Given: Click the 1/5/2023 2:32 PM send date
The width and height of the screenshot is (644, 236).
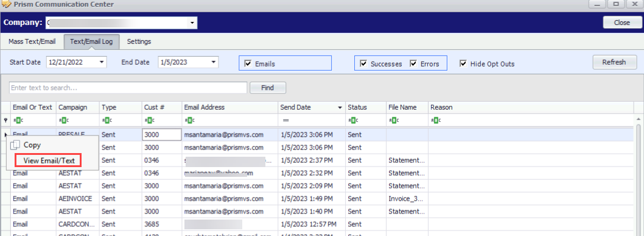Looking at the screenshot, I should (312, 173).
